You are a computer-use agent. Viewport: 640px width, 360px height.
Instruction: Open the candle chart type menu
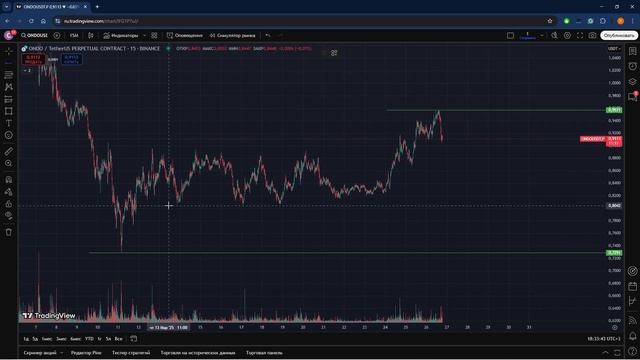pos(91,36)
